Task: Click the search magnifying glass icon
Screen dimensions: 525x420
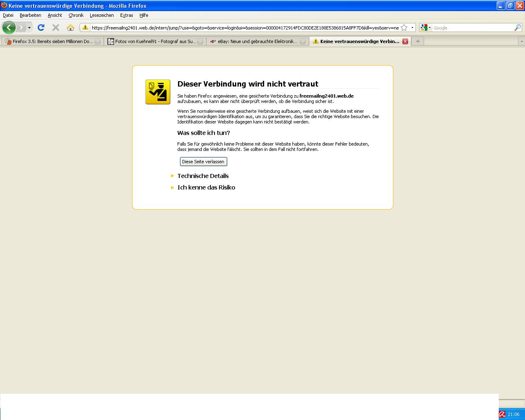Action: (x=518, y=27)
